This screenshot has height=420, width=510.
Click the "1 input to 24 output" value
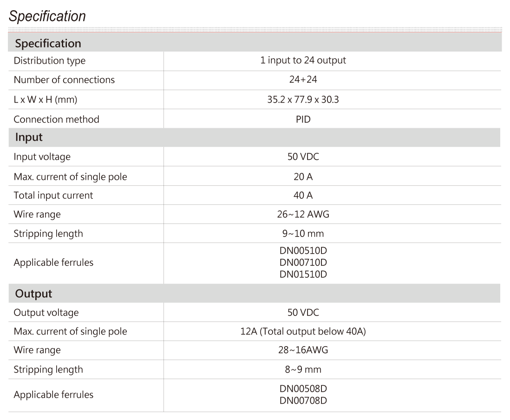(x=303, y=60)
